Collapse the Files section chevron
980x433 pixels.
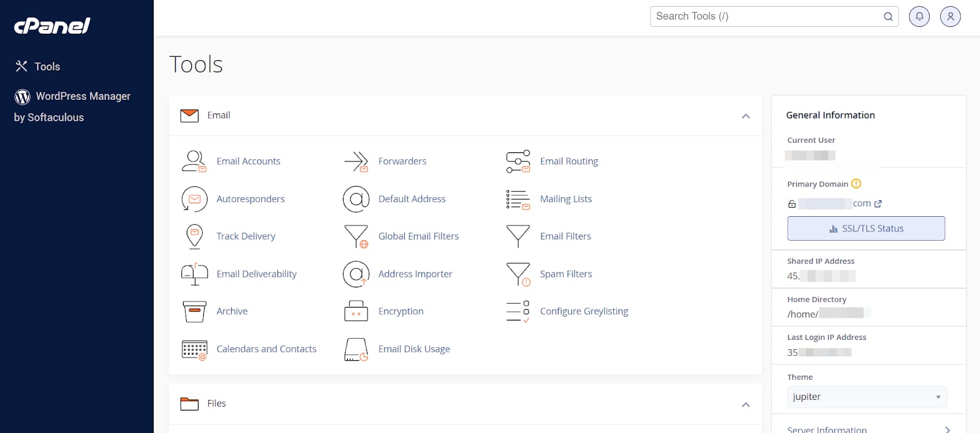click(x=745, y=404)
